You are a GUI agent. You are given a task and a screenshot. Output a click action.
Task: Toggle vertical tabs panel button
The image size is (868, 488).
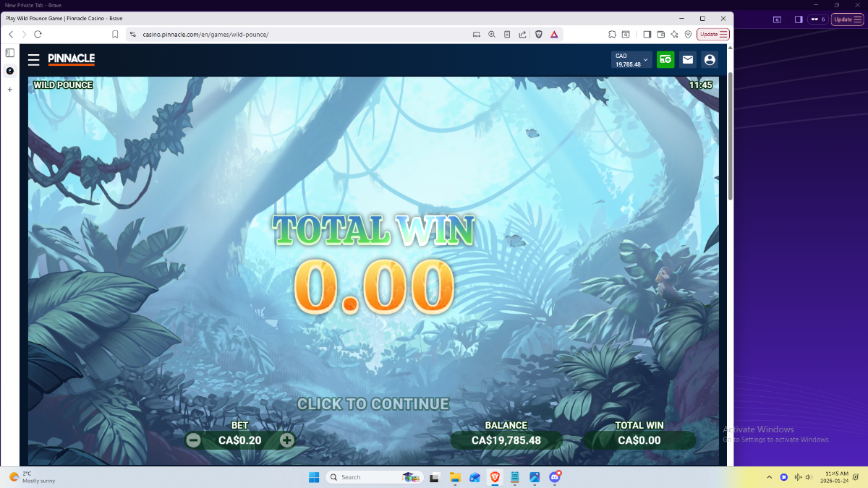tap(10, 53)
